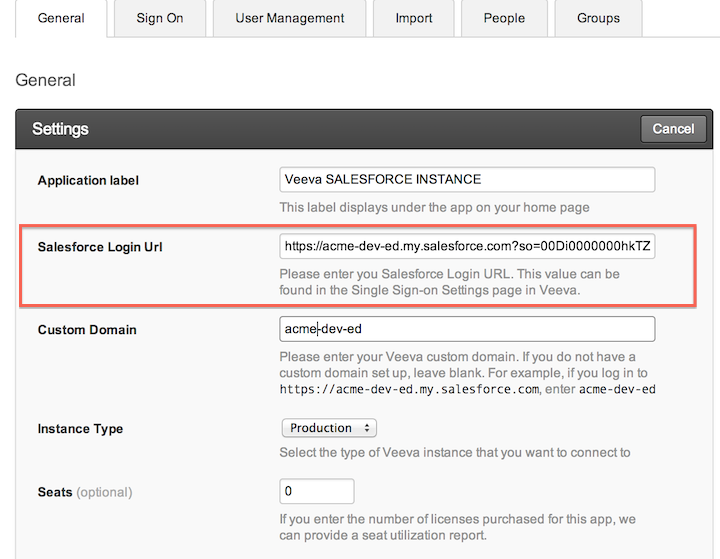
Task: Click the General tab
Action: [x=61, y=18]
